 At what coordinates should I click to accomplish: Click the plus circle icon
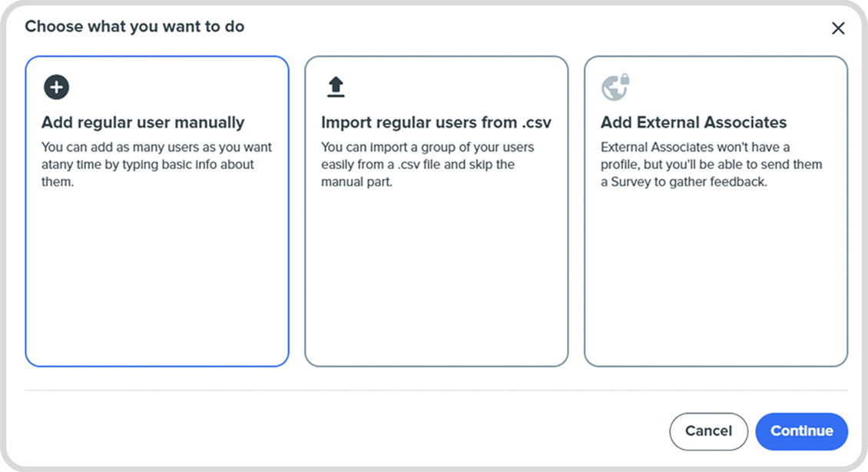pyautogui.click(x=57, y=87)
